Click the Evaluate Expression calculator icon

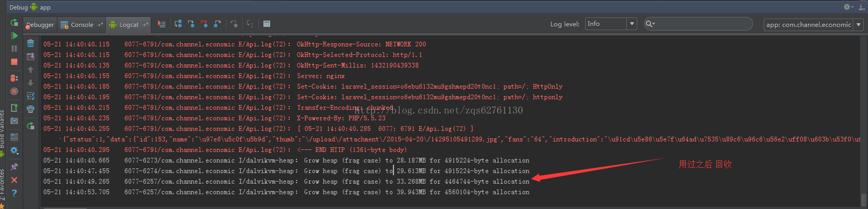267,24
